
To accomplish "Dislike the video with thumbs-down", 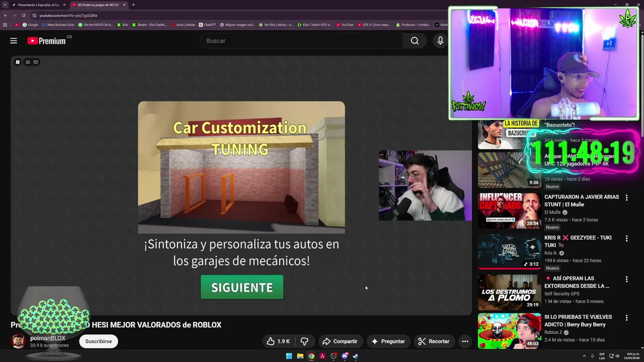I will (x=304, y=341).
